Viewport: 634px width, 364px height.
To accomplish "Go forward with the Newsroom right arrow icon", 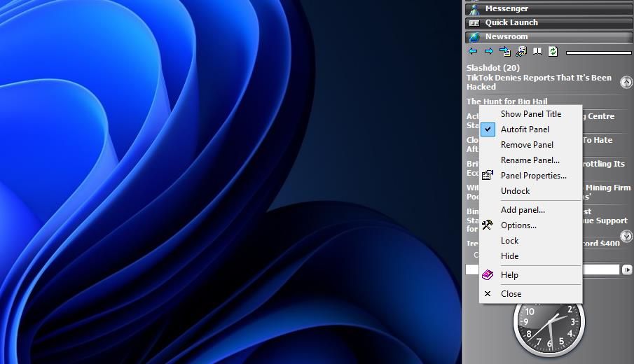I will (489, 51).
